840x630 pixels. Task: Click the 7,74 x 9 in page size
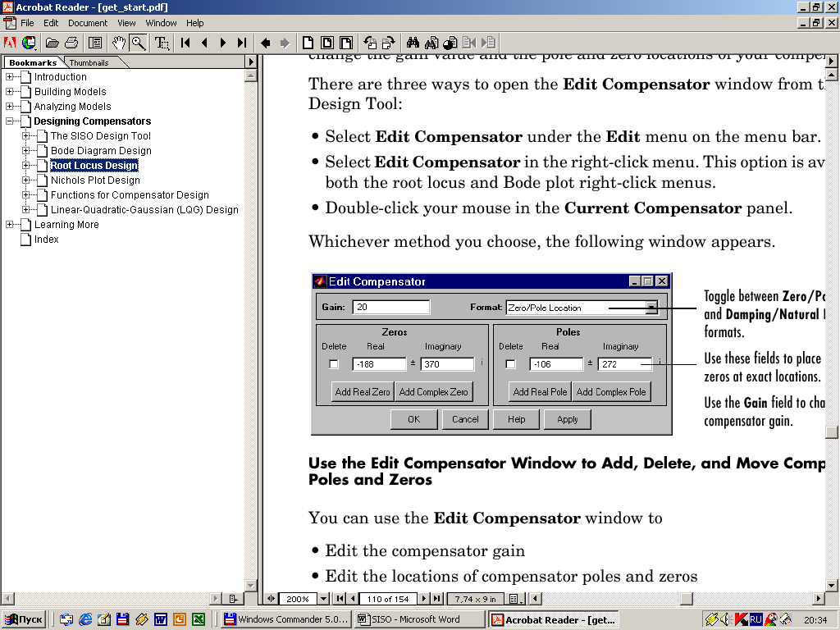(x=476, y=599)
